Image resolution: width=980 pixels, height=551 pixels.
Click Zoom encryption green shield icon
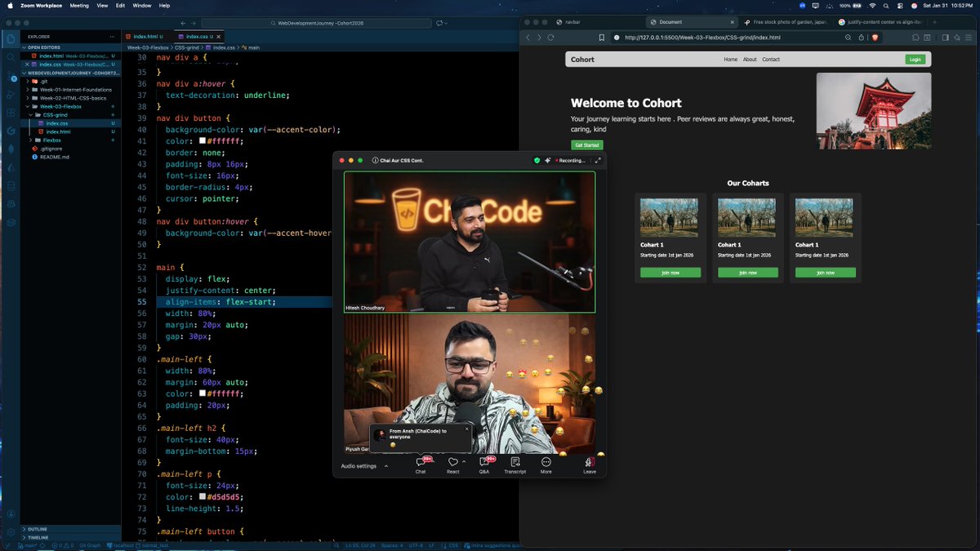pos(537,160)
